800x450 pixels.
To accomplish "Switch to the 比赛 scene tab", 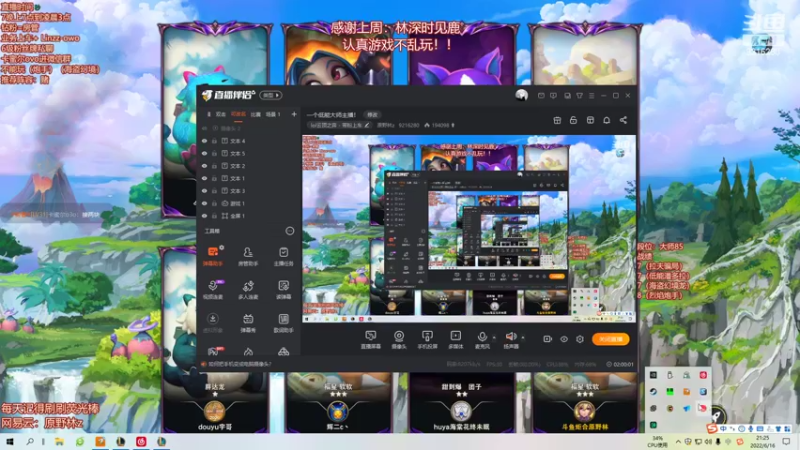I will (x=256, y=114).
